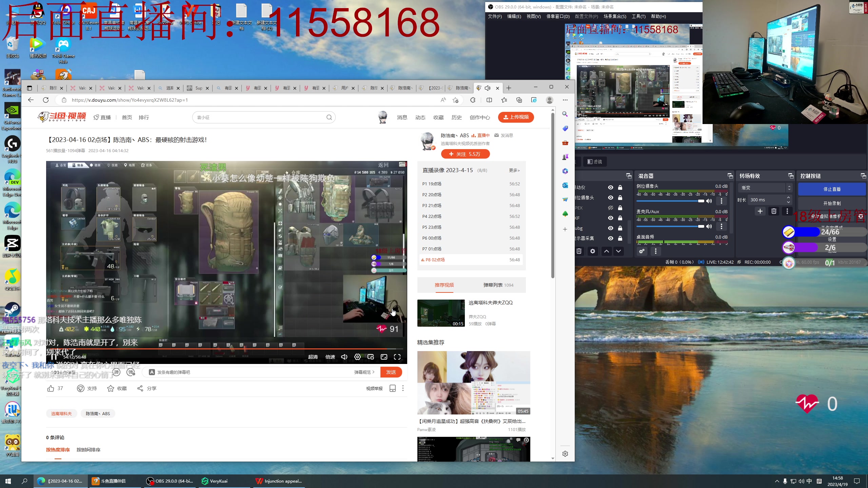The height and width of the screenshot is (488, 868).
Task: Remove the selected transition in OBS
Action: (x=774, y=211)
